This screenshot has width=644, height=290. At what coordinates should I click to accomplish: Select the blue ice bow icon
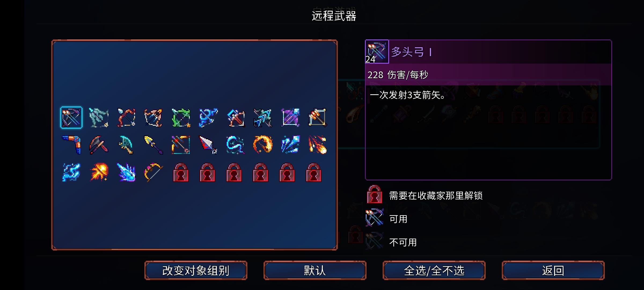click(x=208, y=118)
